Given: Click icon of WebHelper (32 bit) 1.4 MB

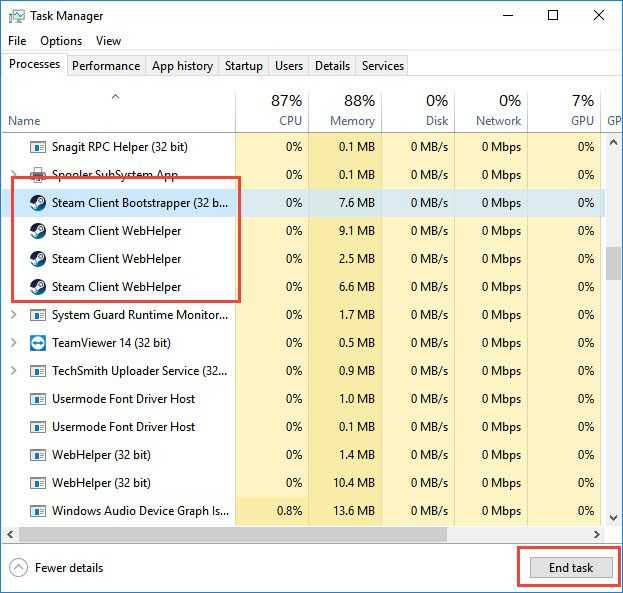Looking at the screenshot, I should point(38,455).
